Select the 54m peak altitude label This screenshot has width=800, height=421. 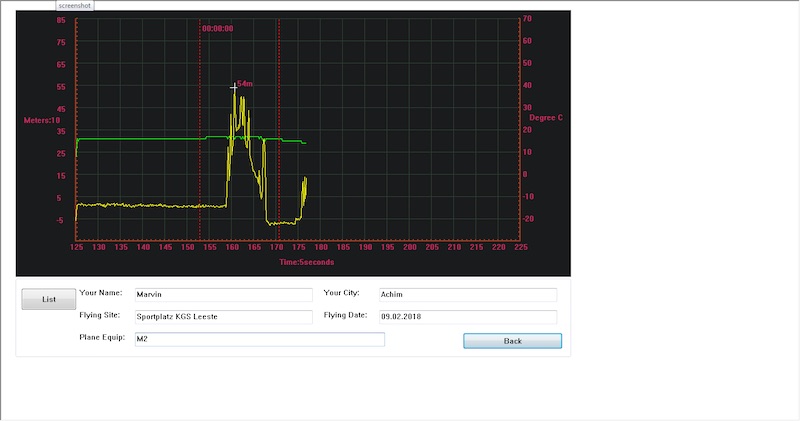[245, 84]
